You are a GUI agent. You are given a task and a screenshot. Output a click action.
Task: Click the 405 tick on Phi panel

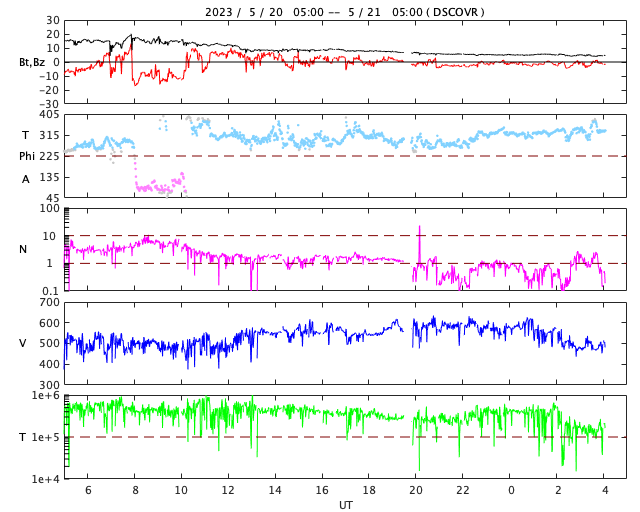49,115
